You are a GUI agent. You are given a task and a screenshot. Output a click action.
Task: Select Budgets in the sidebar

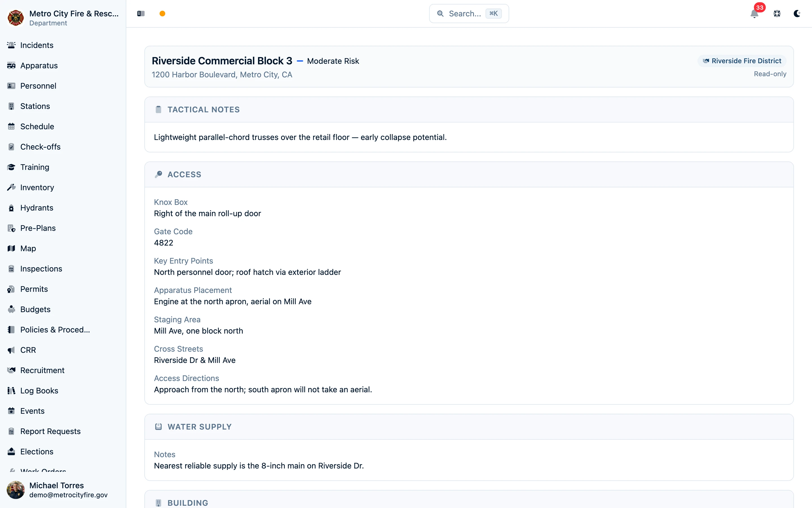coord(63,309)
